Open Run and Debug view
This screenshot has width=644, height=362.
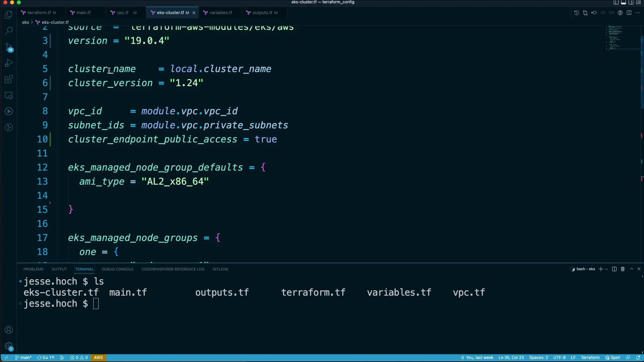coord(9,63)
